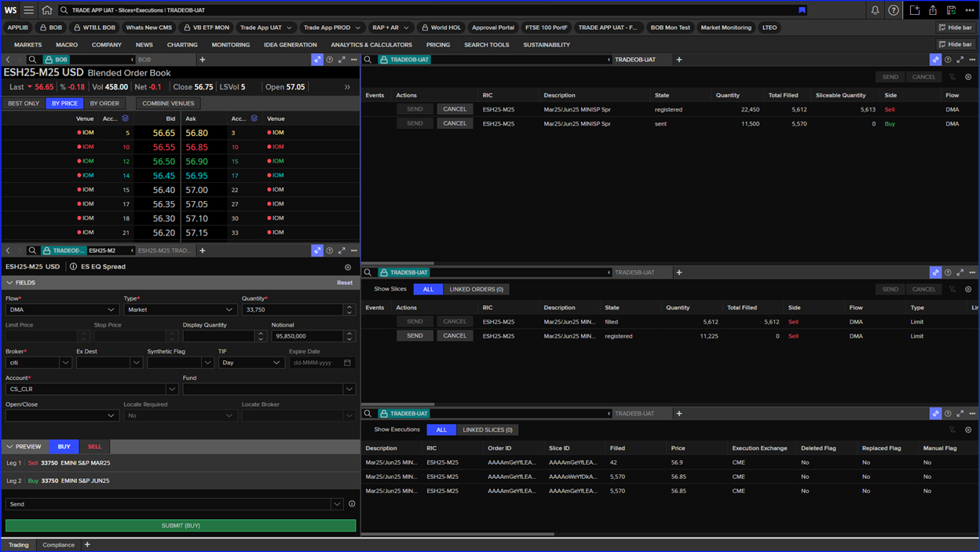This screenshot has width=980, height=552.
Task: Click the help icon in the BOB panel header
Action: [328, 59]
